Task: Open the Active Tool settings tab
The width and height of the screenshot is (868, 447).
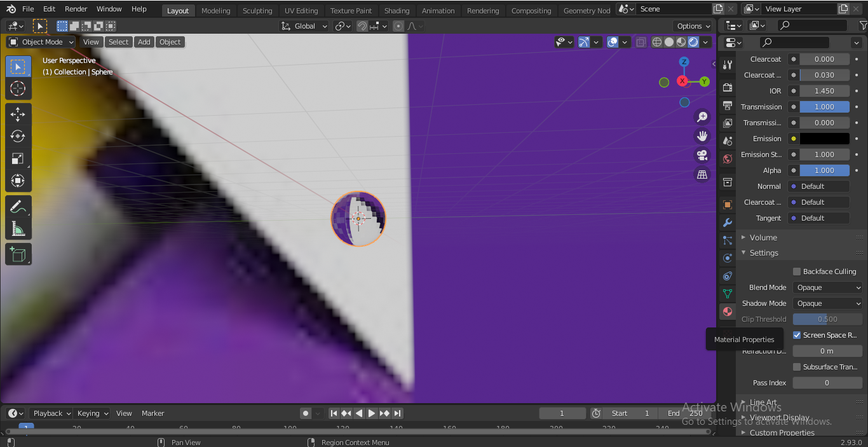Action: coord(728,64)
